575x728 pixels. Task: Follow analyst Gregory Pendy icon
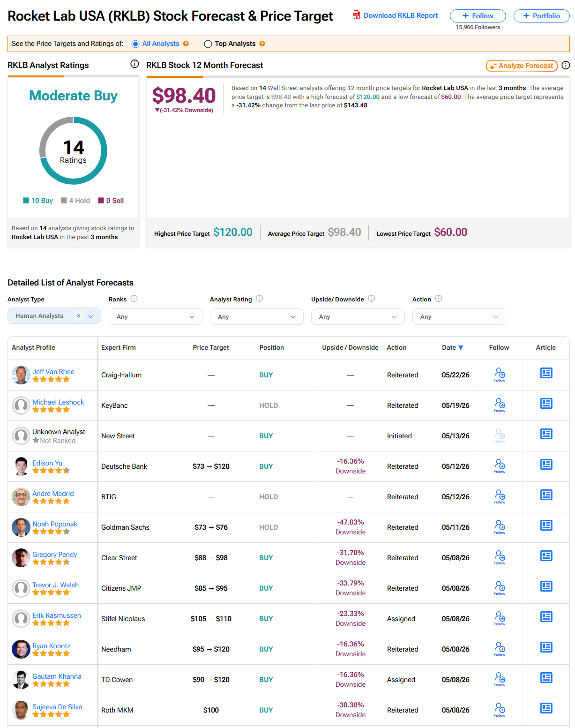(500, 557)
